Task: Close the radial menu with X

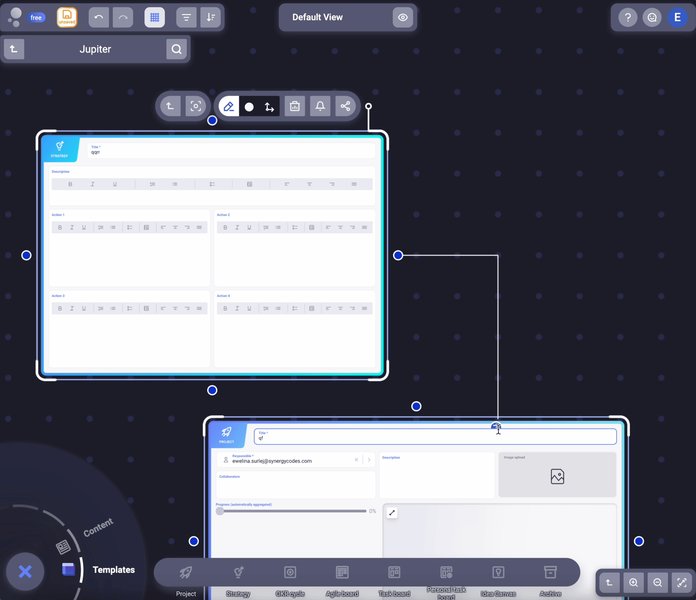Action: (x=25, y=571)
